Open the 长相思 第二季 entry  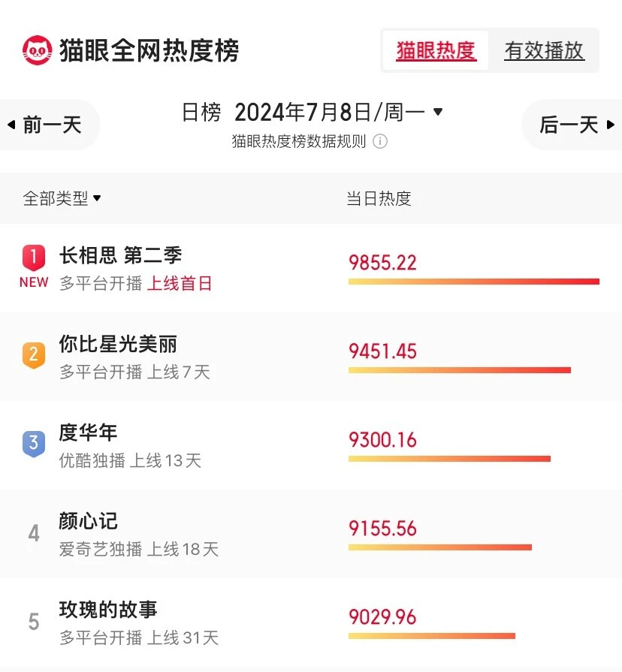pyautogui.click(x=120, y=256)
